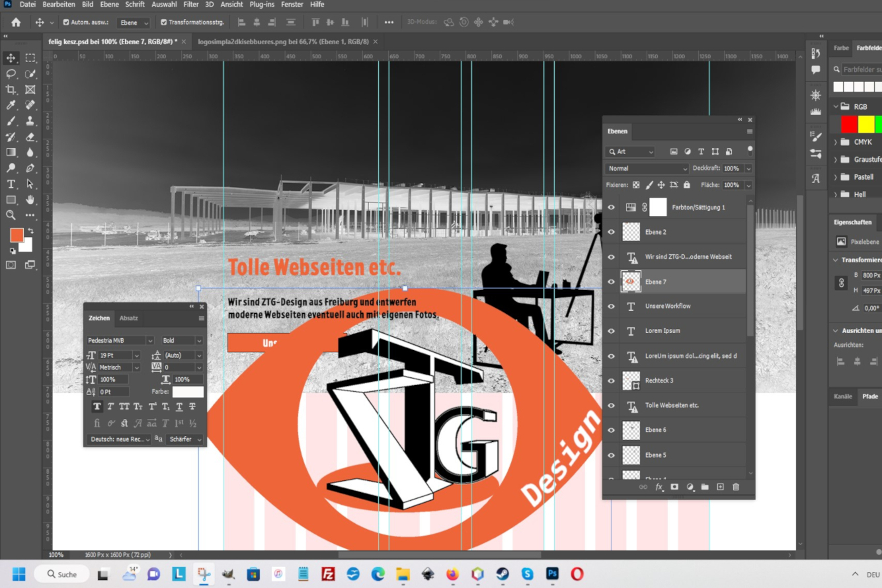
Task: Open the Ebene auto-select dropdown
Action: (134, 22)
